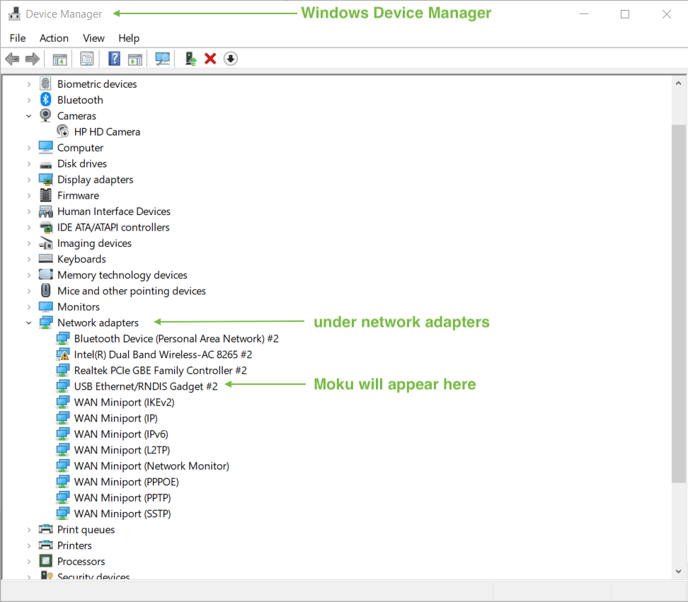The height and width of the screenshot is (602, 688).
Task: Select WAN Miniport (L2TP) entry
Action: coord(122,450)
